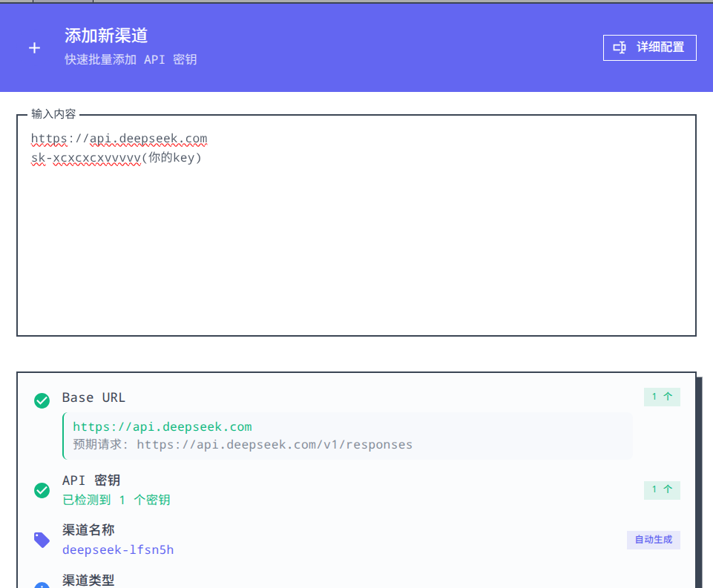Click the Base URL count badge

pyautogui.click(x=662, y=397)
